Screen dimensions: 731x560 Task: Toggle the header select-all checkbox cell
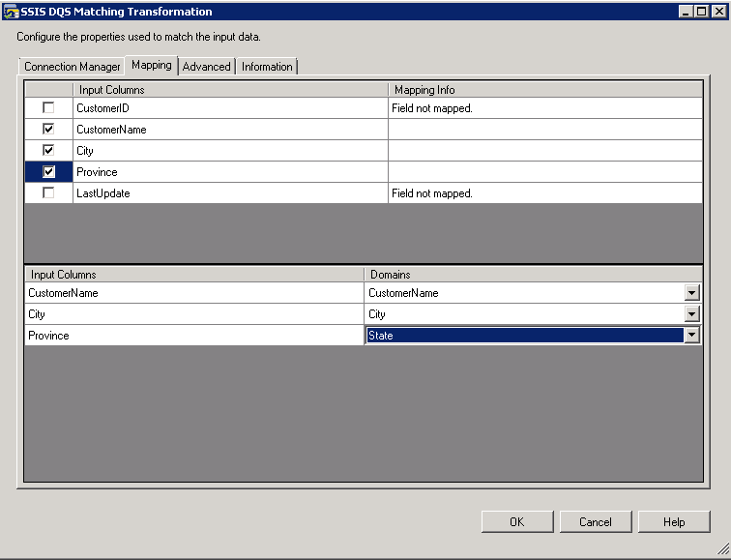(48, 90)
